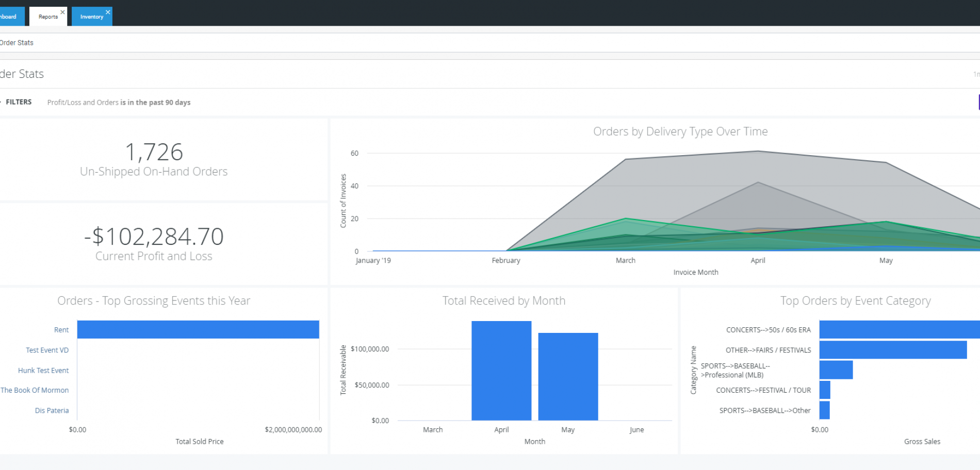980x470 pixels.
Task: Click the Rent event label
Action: [x=60, y=329]
